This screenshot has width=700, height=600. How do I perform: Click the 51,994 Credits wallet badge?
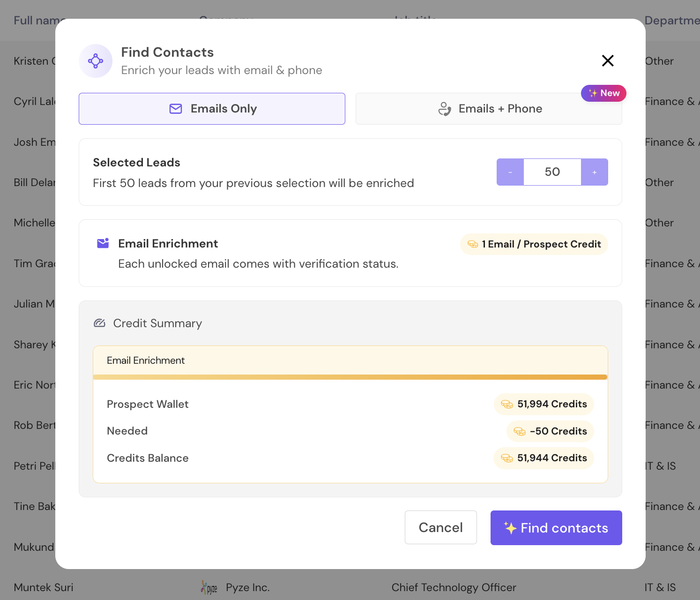click(x=544, y=404)
